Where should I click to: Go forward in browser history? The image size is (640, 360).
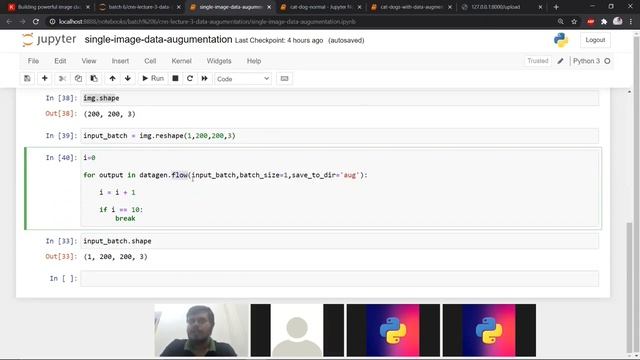[22, 22]
